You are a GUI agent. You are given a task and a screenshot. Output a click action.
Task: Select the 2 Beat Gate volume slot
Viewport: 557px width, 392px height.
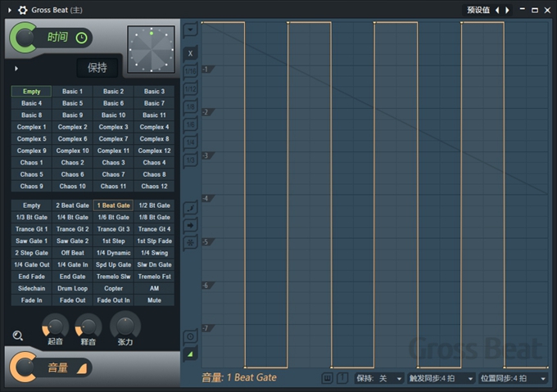pyautogui.click(x=72, y=205)
